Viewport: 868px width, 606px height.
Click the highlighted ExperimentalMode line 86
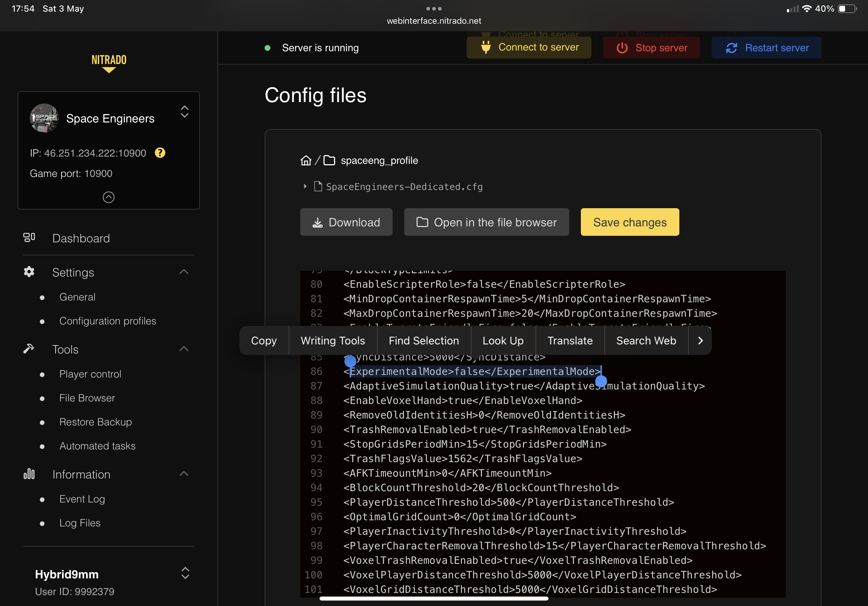coord(472,371)
